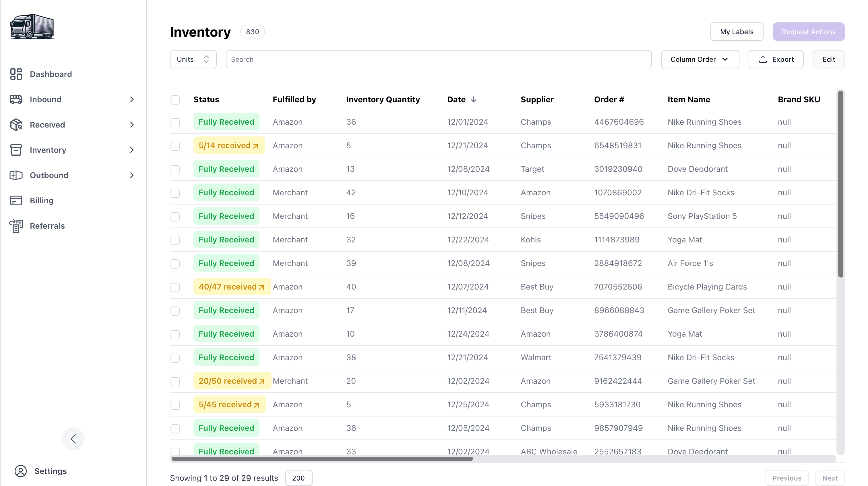This screenshot has width=868, height=486.
Task: Click the Outbound box icon
Action: [x=16, y=176]
